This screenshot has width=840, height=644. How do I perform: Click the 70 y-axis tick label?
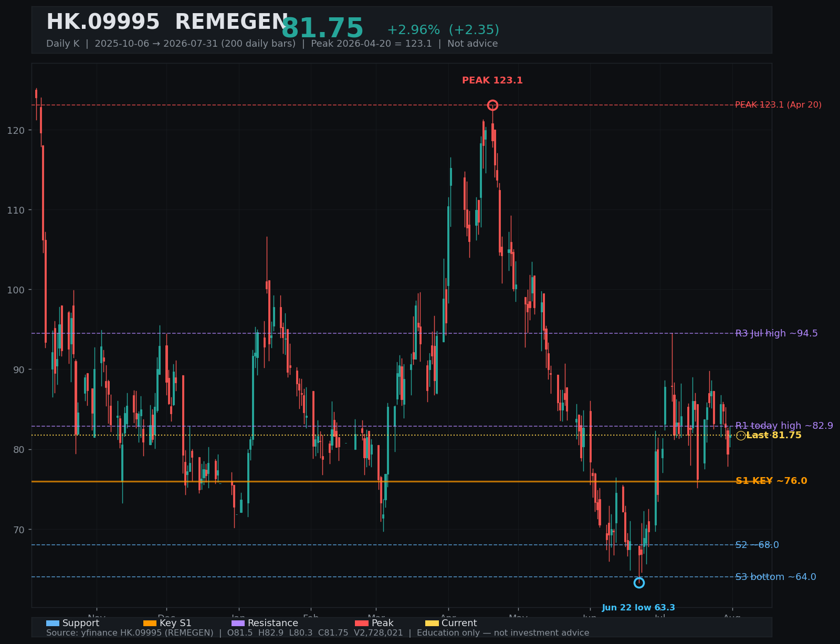[x=19, y=530]
